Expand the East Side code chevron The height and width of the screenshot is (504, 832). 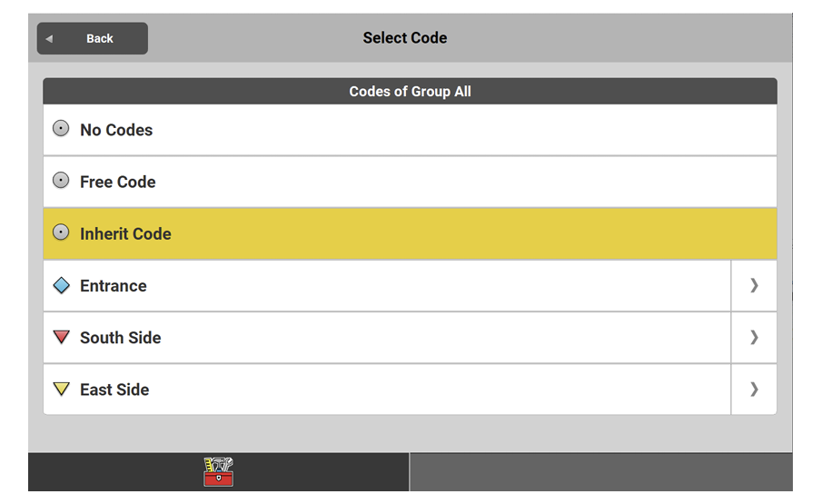[x=754, y=390]
